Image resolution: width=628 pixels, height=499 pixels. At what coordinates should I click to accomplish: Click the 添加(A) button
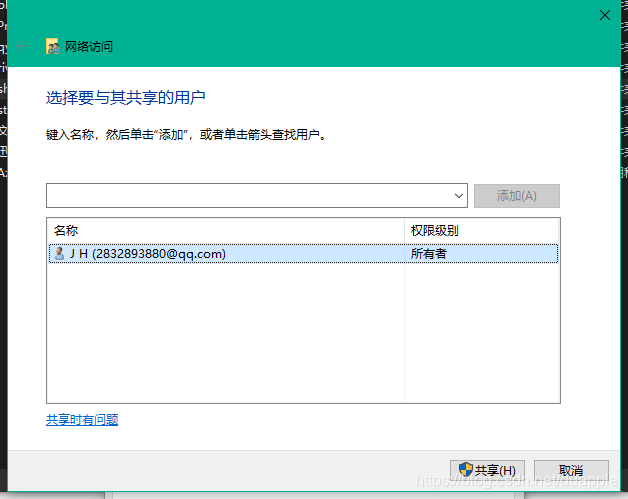tap(517, 196)
